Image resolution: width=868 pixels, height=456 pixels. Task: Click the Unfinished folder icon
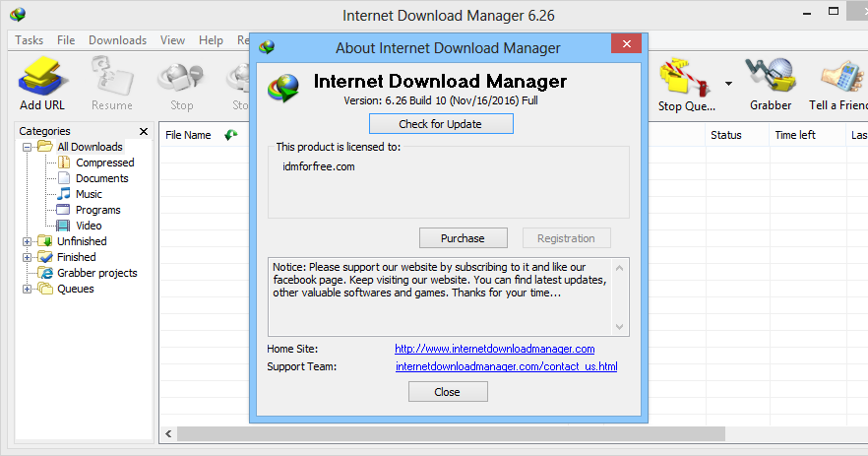click(x=45, y=241)
